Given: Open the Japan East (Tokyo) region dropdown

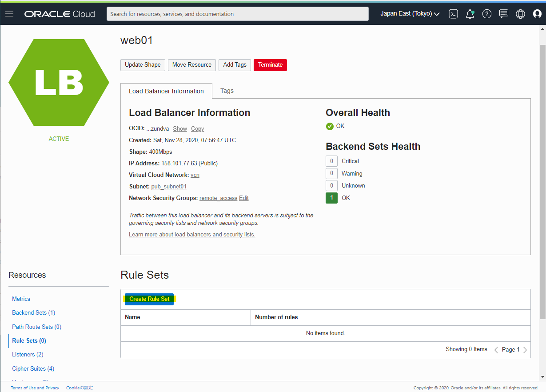Looking at the screenshot, I should point(410,14).
